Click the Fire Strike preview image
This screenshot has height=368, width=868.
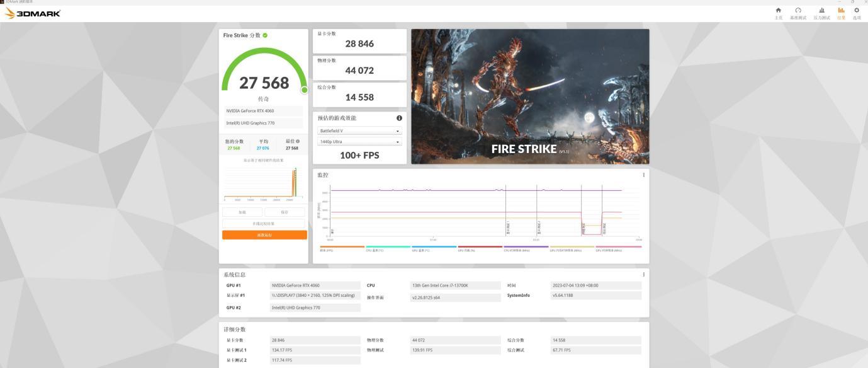[x=530, y=96]
